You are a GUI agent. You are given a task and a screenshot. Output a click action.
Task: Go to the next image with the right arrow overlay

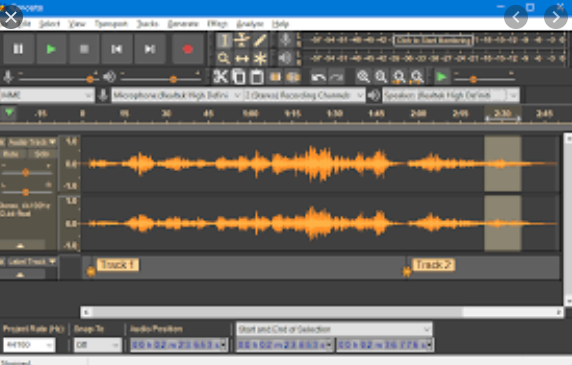click(556, 17)
